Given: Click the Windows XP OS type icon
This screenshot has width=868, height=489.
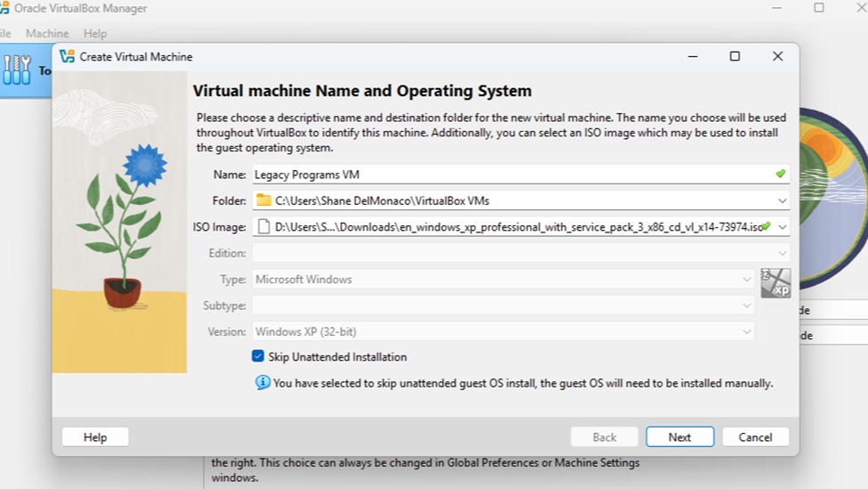Looking at the screenshot, I should pyautogui.click(x=775, y=282).
